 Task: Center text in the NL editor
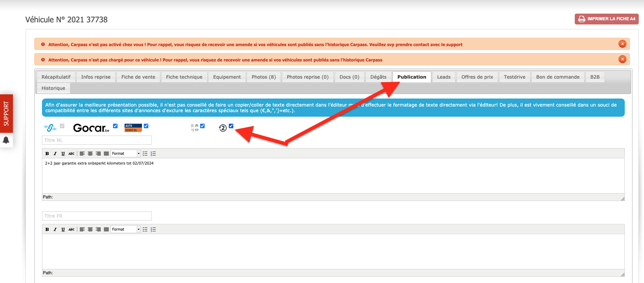click(90, 153)
